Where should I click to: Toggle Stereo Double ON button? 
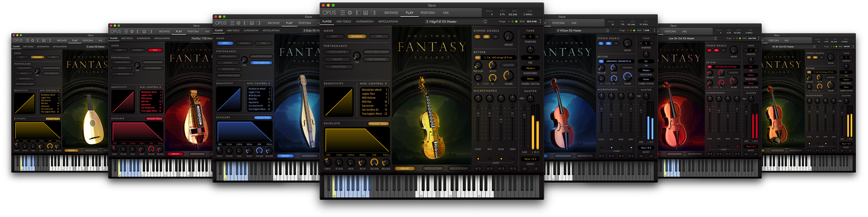click(x=486, y=37)
